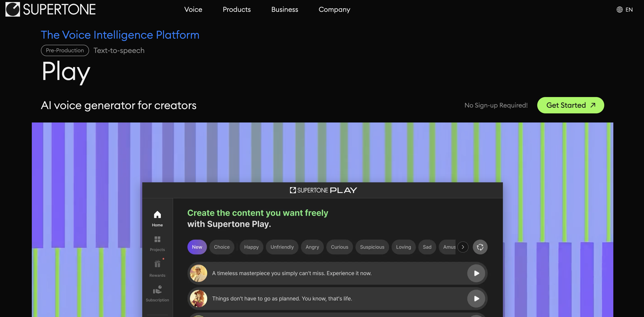Screen dimensions: 644x317
Task: Click the Get Started button
Action: coord(570,105)
